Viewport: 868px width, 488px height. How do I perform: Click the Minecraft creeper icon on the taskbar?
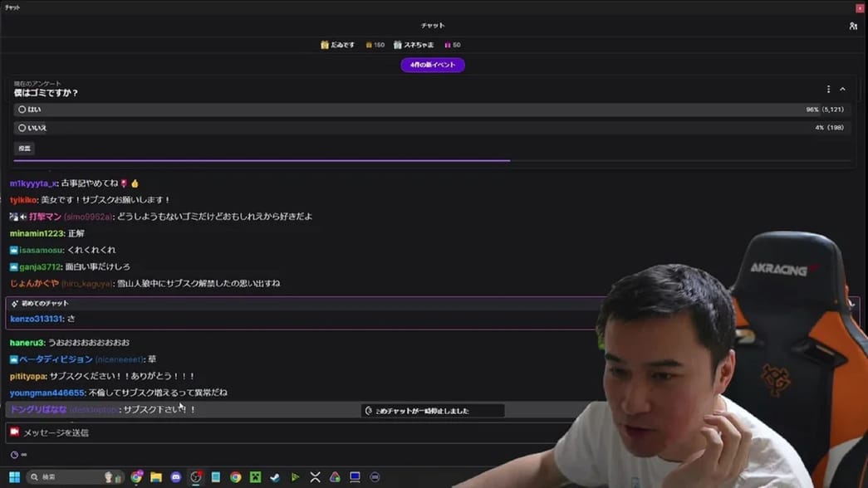coord(256,476)
